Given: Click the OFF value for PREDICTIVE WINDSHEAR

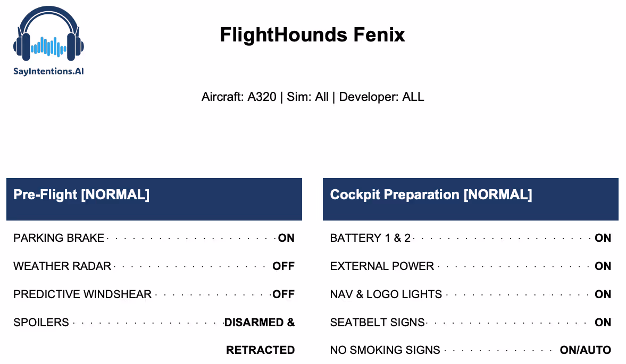Looking at the screenshot, I should tap(283, 294).
